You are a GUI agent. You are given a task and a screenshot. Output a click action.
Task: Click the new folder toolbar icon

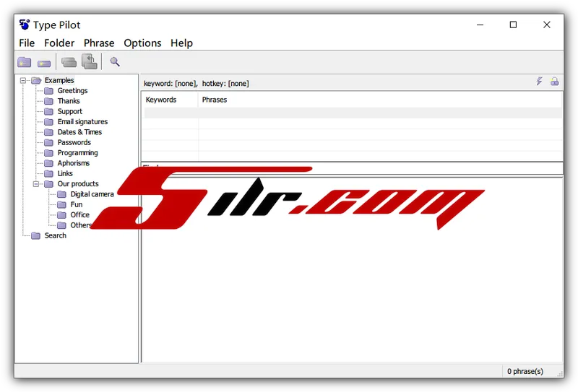[x=25, y=62]
